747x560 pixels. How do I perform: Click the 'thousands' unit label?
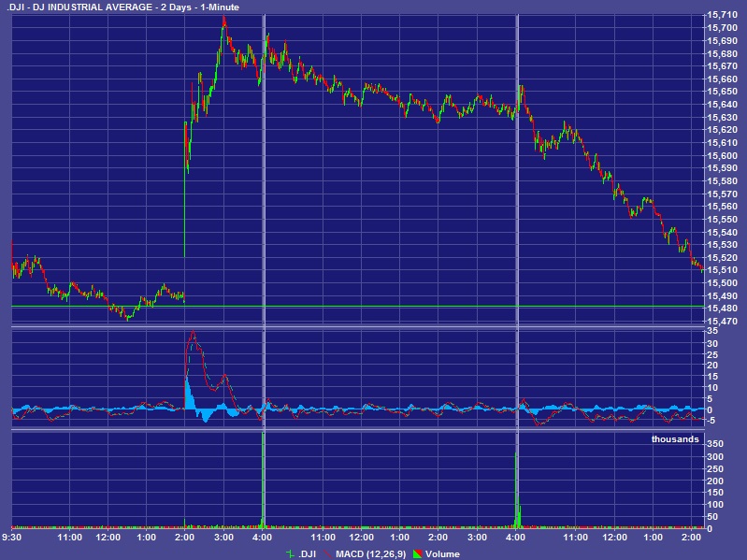(x=675, y=439)
